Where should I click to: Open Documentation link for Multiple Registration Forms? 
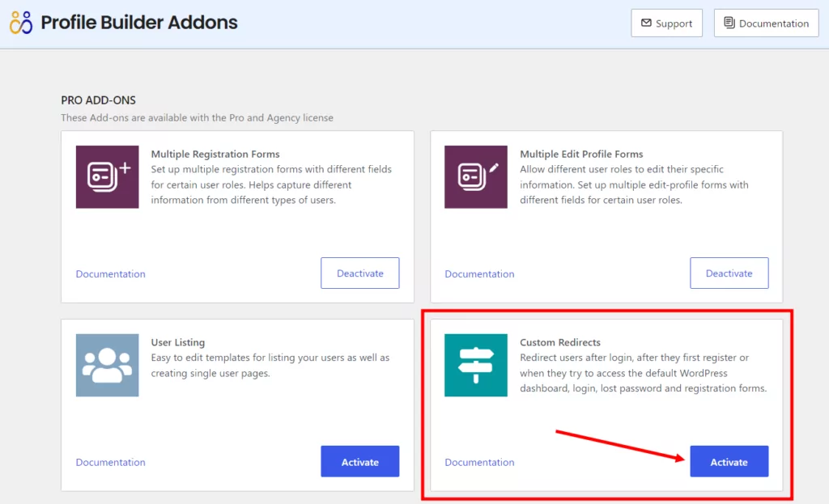[110, 273]
